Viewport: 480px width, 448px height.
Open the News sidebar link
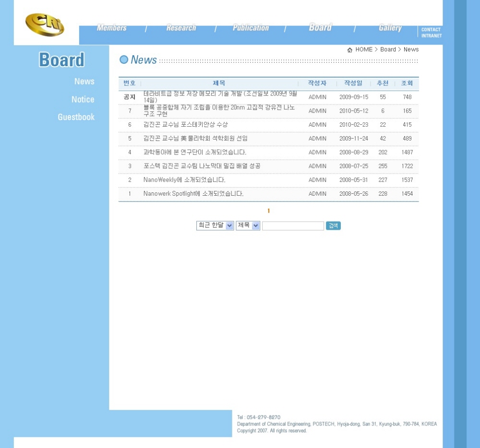pos(84,82)
